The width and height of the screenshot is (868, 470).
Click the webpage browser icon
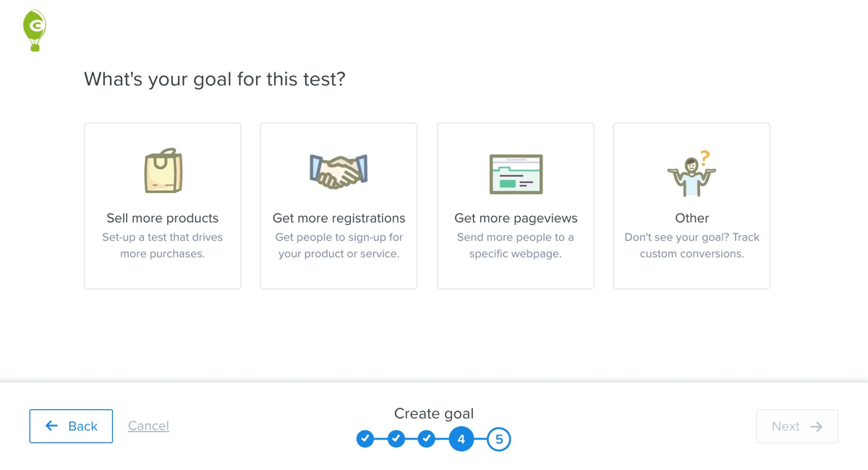pyautogui.click(x=516, y=174)
